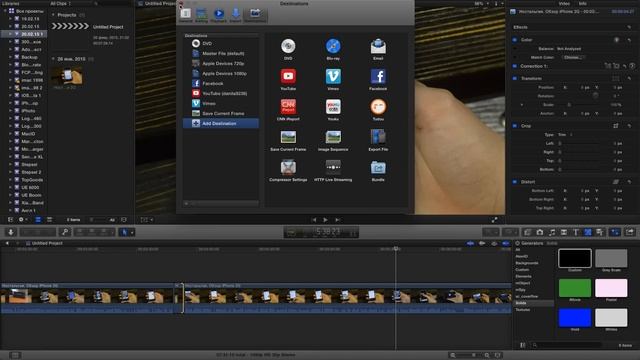Click the iPhone clip thumbnail in browser
The width and height of the screenshot is (640, 360).
(67, 76)
